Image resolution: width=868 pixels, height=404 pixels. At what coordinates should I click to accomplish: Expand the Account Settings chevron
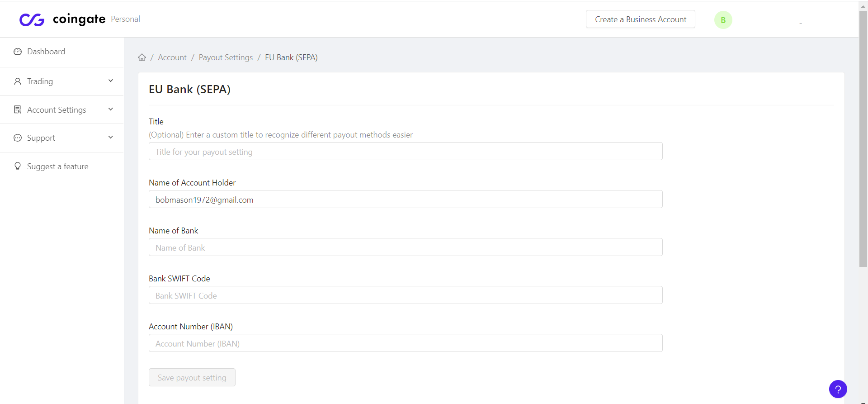point(111,109)
